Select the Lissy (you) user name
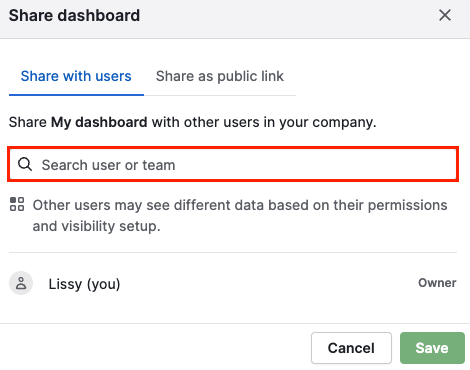 point(84,284)
